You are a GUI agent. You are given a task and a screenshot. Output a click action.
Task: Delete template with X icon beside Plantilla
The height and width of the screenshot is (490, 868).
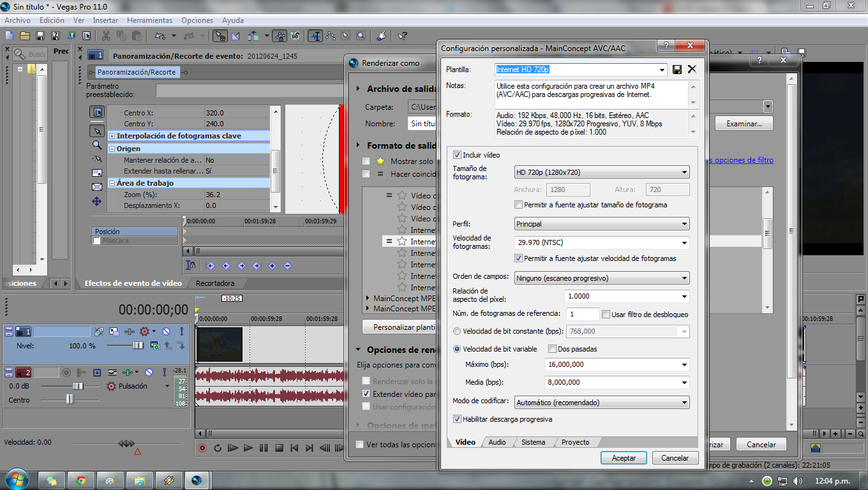point(692,69)
